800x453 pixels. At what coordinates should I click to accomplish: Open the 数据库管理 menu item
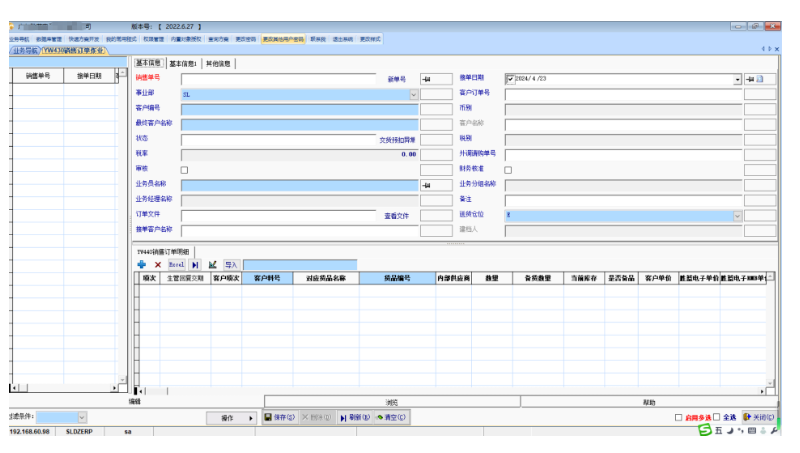pyautogui.click(x=48, y=39)
